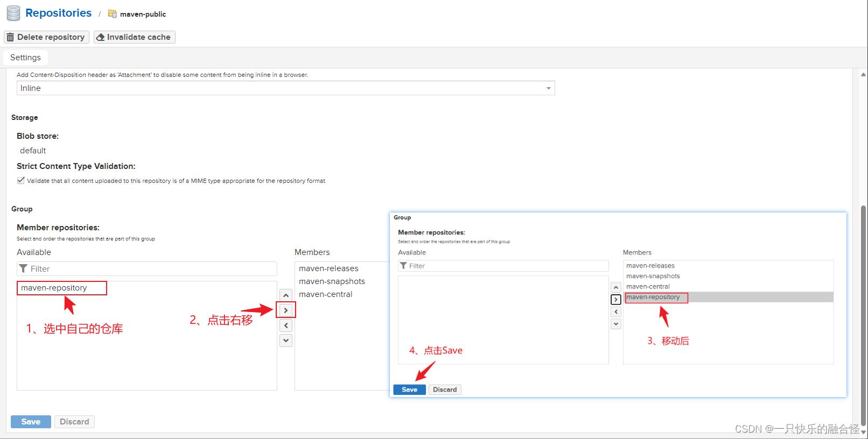Click Save in the inset panel
868x439 pixels.
coord(410,390)
